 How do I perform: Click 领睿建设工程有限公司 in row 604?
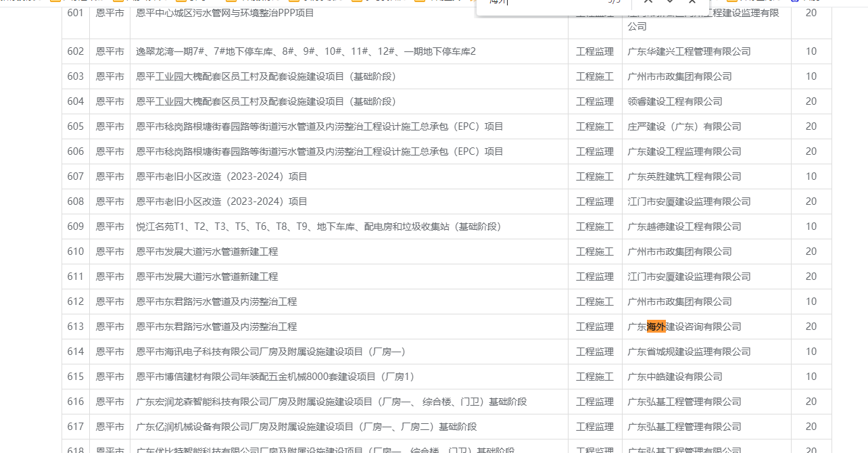click(x=675, y=101)
